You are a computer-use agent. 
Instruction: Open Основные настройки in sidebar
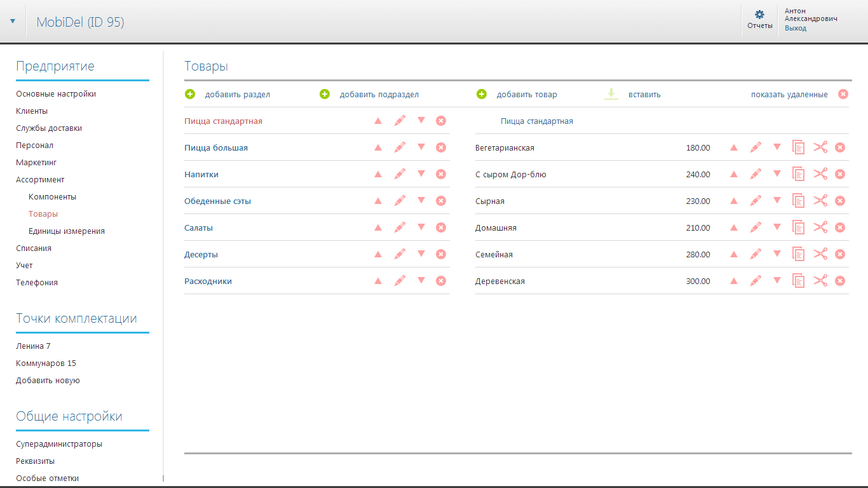point(56,94)
